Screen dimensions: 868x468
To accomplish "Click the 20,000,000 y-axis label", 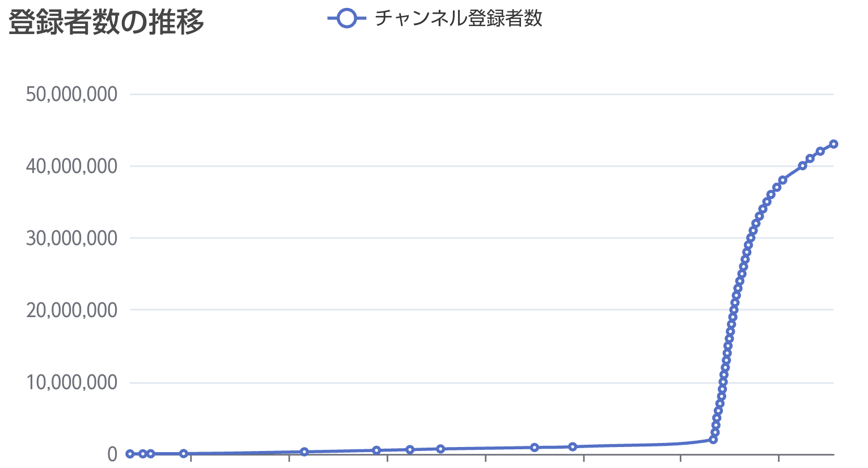I will coord(71,310).
